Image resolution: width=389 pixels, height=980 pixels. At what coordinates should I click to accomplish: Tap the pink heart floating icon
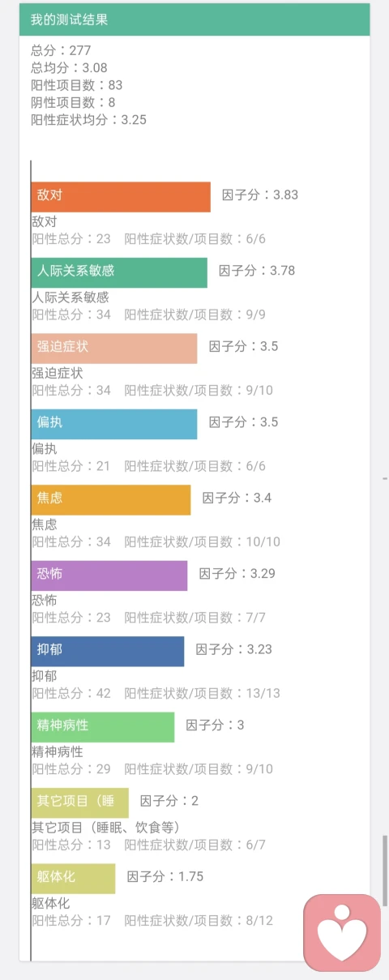tap(342, 932)
